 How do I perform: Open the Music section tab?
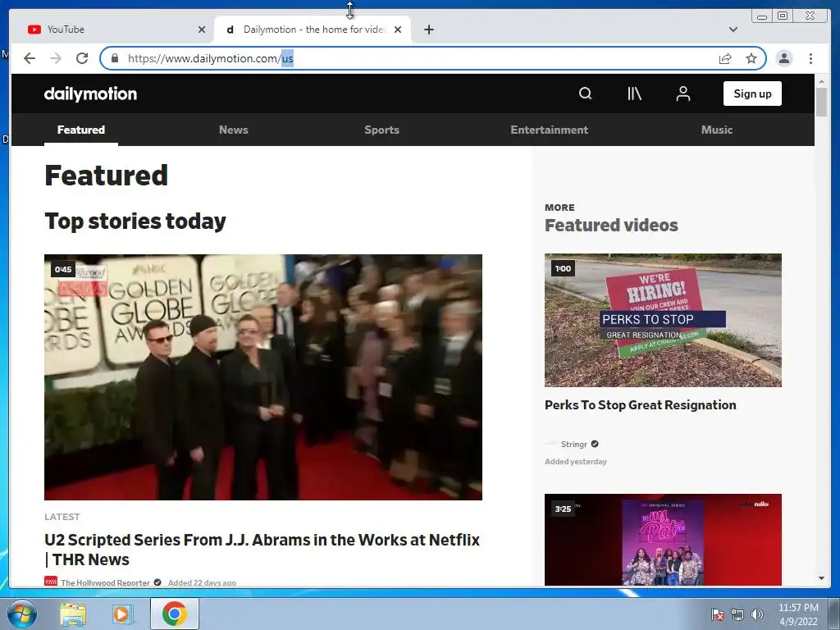coord(717,130)
